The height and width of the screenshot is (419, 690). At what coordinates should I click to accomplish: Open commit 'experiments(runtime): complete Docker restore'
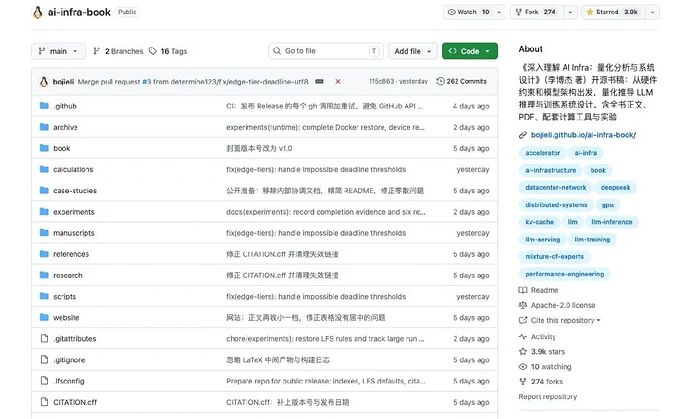pyautogui.click(x=325, y=127)
